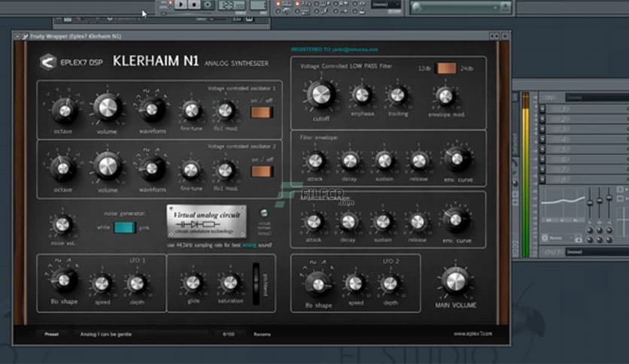Click the filter tracking knob
Image resolution: width=629 pixels, height=364 pixels.
(x=397, y=95)
